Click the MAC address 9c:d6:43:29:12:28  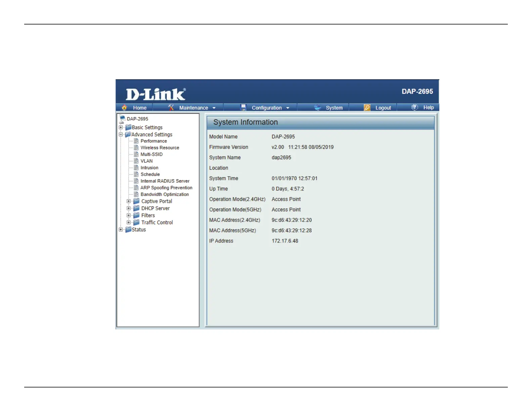[x=292, y=230]
